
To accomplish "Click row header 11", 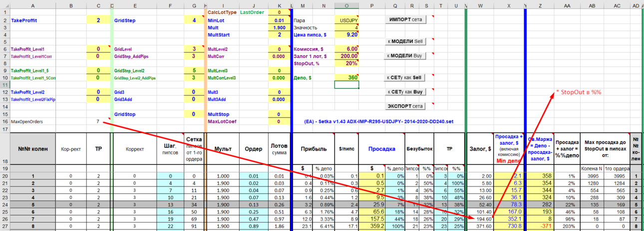I will (5, 85).
